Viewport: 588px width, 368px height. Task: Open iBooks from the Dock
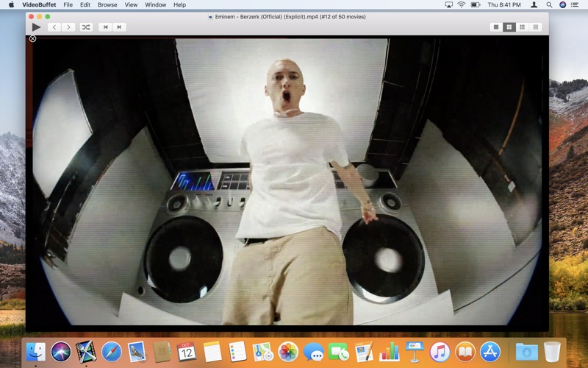465,353
